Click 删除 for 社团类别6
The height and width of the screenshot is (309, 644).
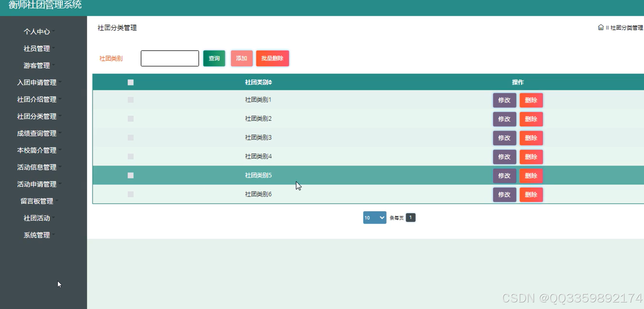point(531,194)
